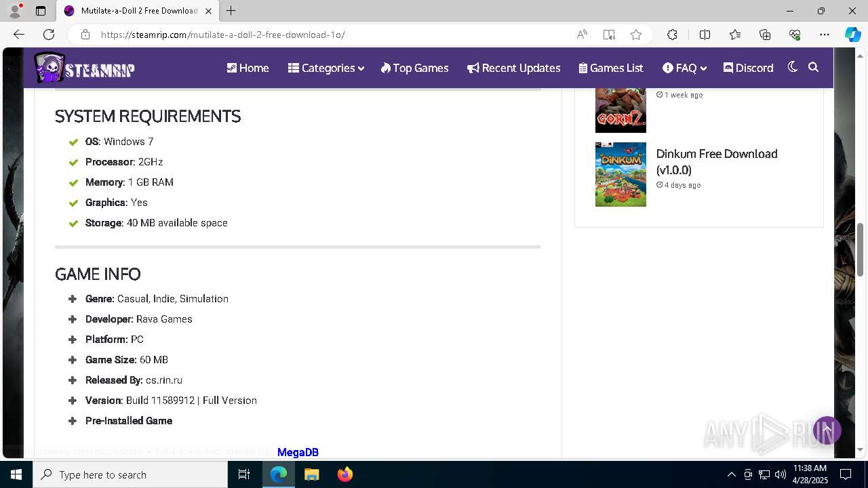Close the Mutilate-a-Doll 2 tab
The height and width of the screenshot is (488, 868).
pyautogui.click(x=209, y=11)
